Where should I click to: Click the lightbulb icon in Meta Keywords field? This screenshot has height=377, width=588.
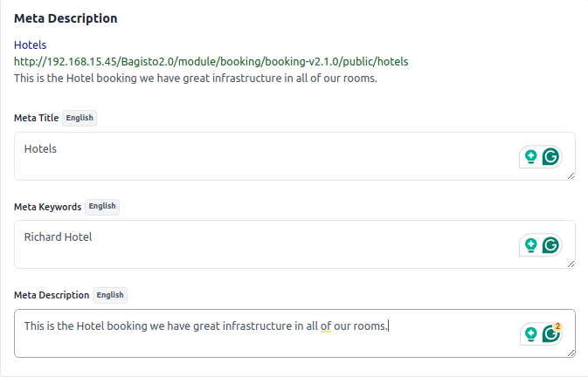[x=530, y=245]
